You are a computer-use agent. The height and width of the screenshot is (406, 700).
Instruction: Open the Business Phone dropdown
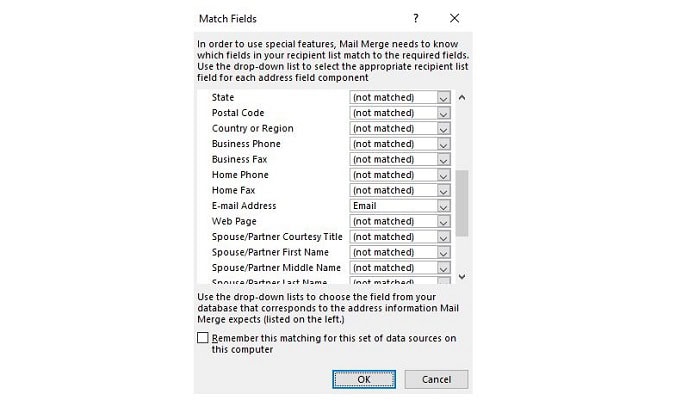444,144
